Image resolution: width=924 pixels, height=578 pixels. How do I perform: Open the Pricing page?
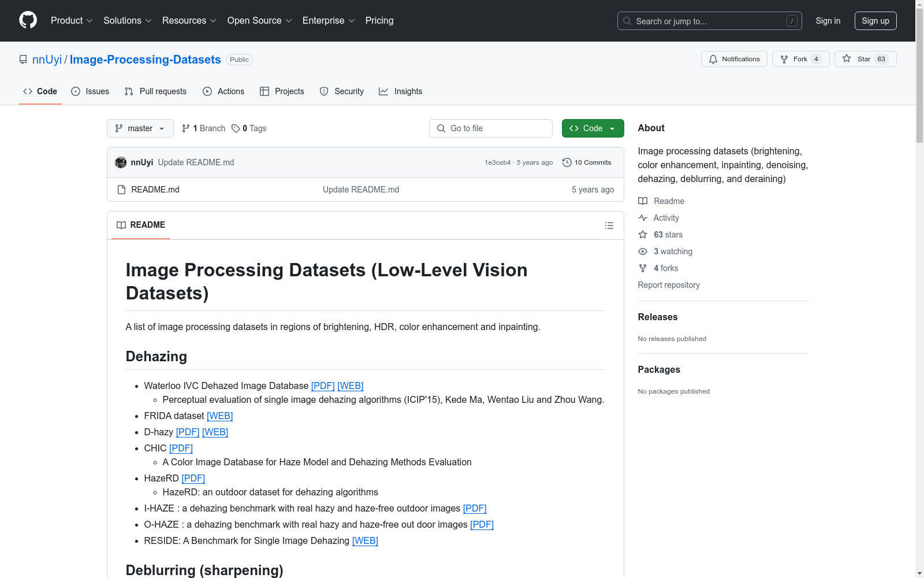point(379,20)
